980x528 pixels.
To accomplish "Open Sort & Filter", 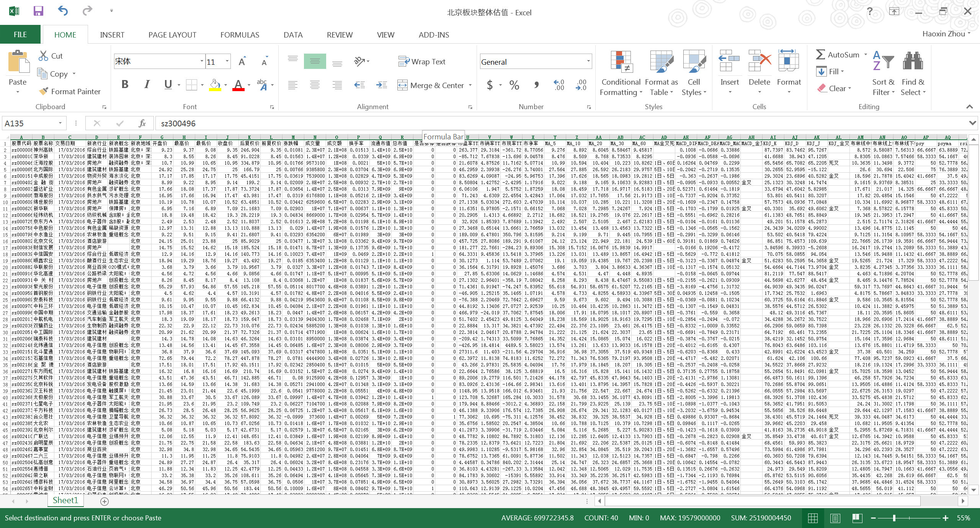I will pyautogui.click(x=884, y=73).
